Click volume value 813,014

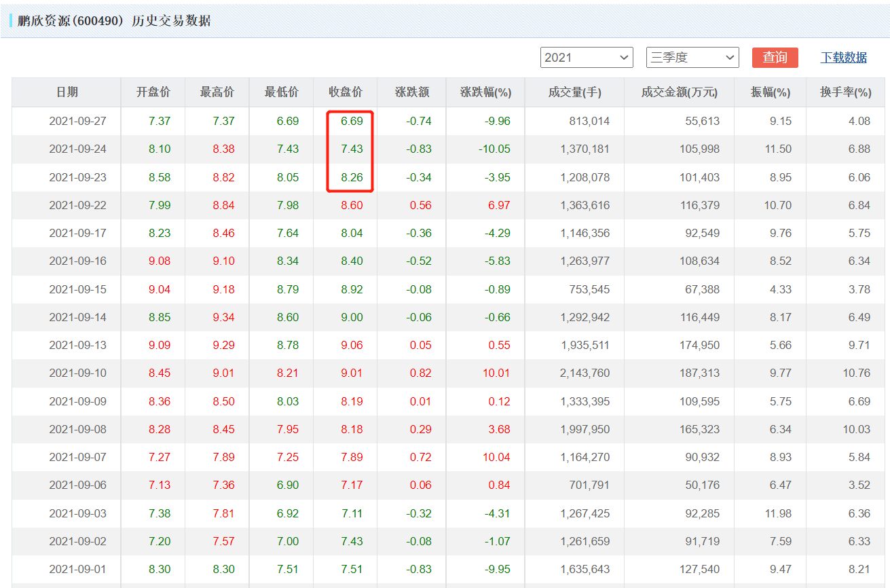pos(589,122)
